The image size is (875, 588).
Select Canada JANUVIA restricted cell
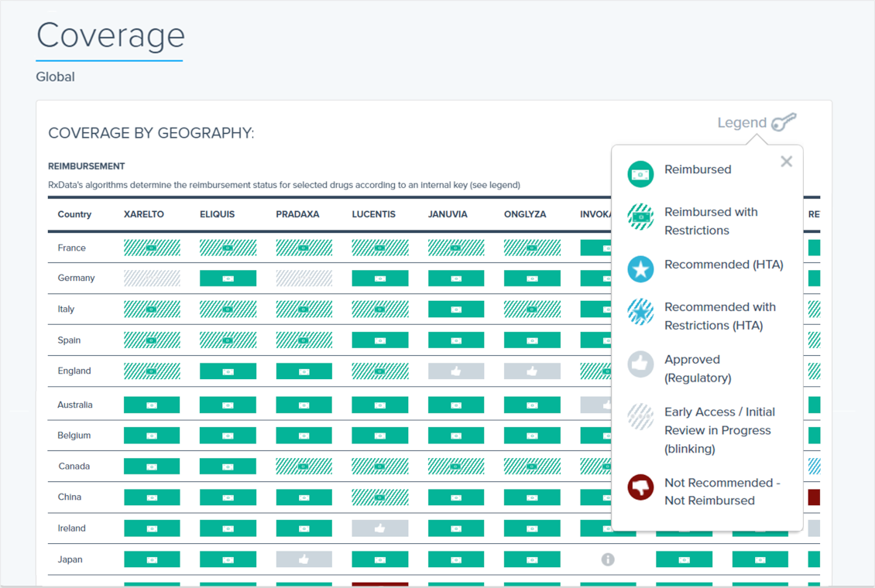click(x=456, y=466)
